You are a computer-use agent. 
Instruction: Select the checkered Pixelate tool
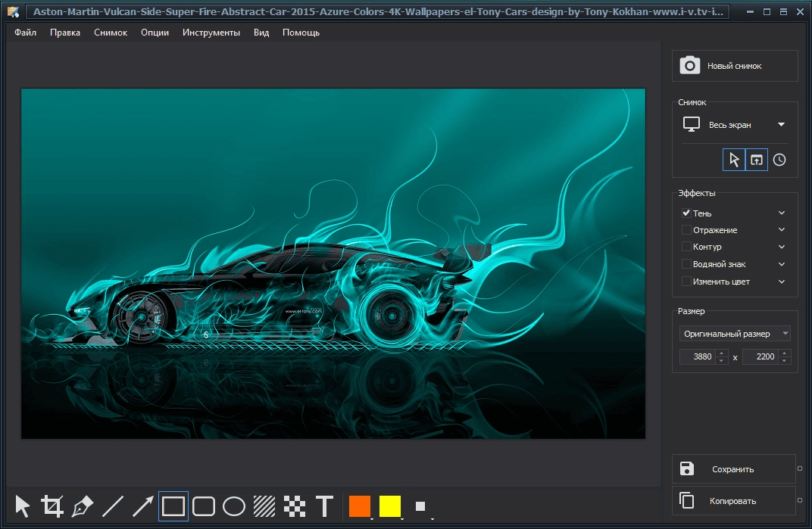click(294, 506)
